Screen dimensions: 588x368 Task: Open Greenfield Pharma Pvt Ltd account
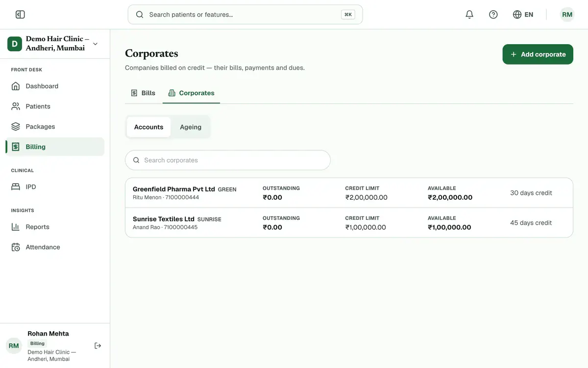(349, 193)
